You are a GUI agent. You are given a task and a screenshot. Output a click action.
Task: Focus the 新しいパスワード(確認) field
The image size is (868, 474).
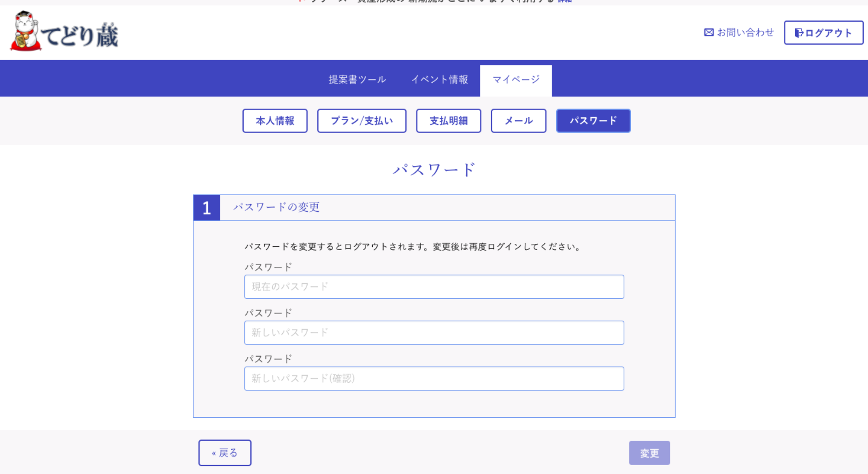(434, 379)
